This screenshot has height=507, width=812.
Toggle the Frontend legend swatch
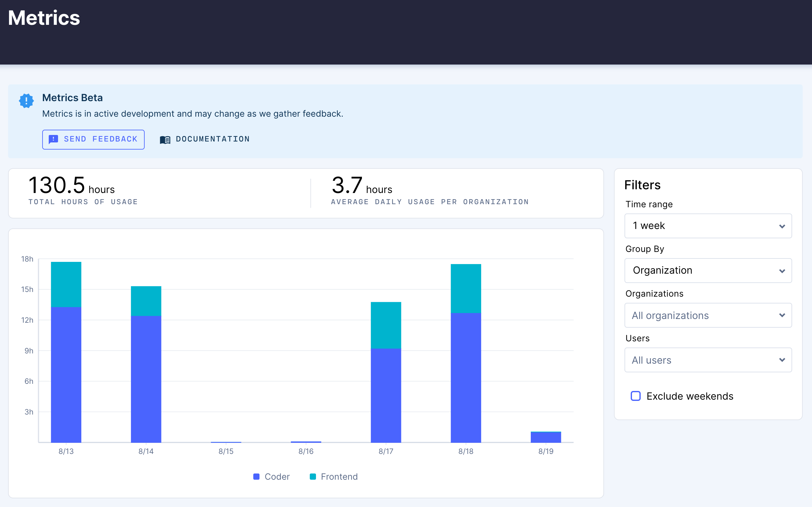[313, 477]
